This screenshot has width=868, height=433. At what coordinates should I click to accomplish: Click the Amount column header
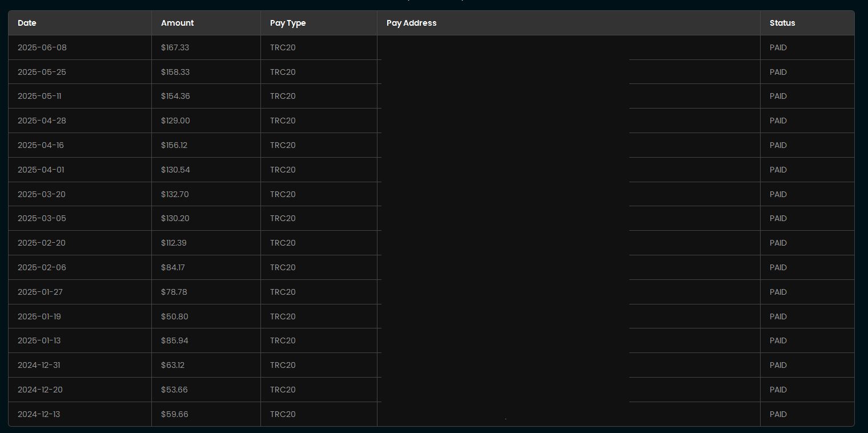pos(177,23)
